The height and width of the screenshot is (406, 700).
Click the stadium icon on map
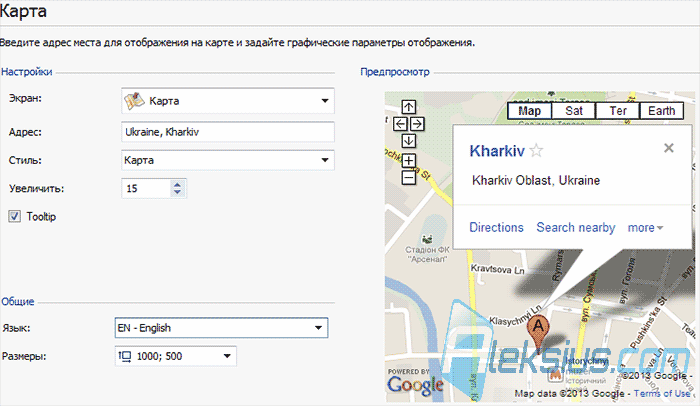tap(427, 239)
